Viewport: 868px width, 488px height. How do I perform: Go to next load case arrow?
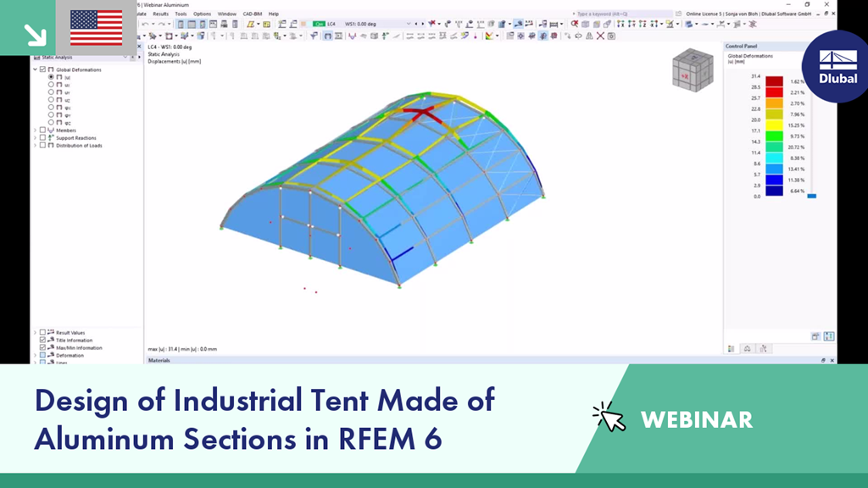click(x=423, y=24)
